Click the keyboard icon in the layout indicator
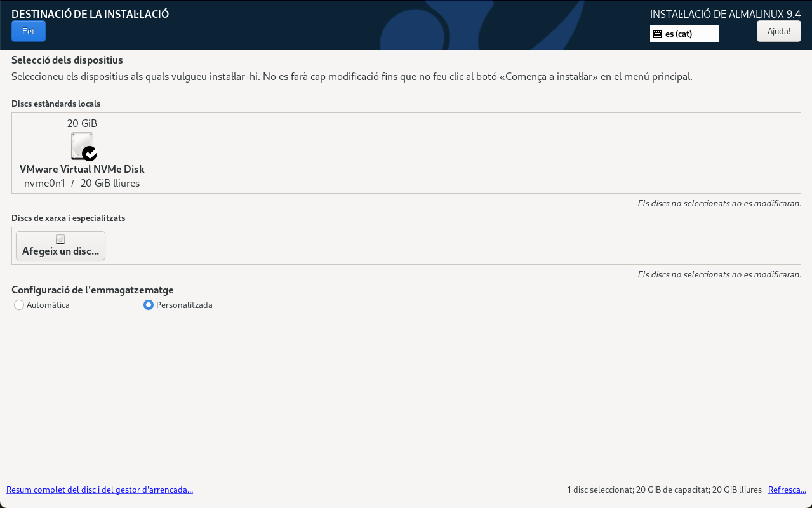Viewport: 812px width, 508px height. 657,34
